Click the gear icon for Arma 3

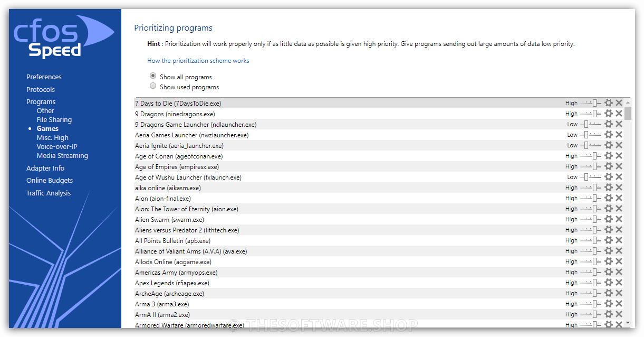pyautogui.click(x=609, y=304)
